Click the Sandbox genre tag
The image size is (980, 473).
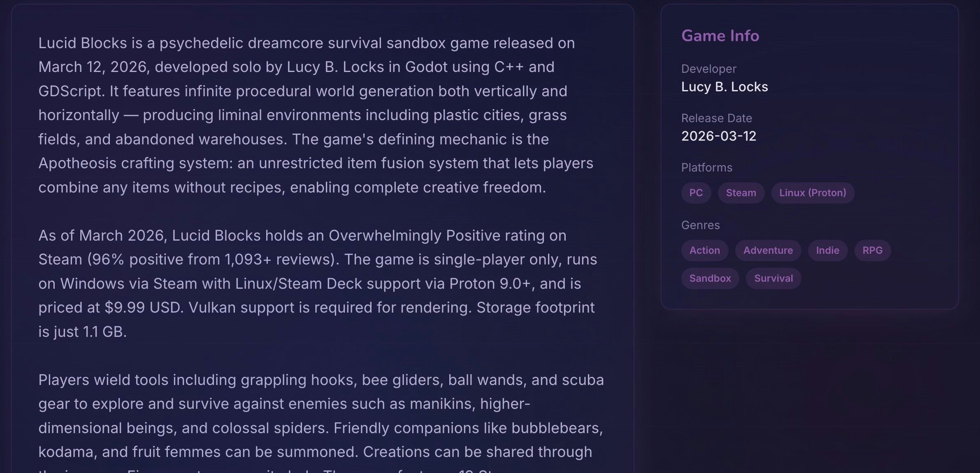tap(710, 278)
